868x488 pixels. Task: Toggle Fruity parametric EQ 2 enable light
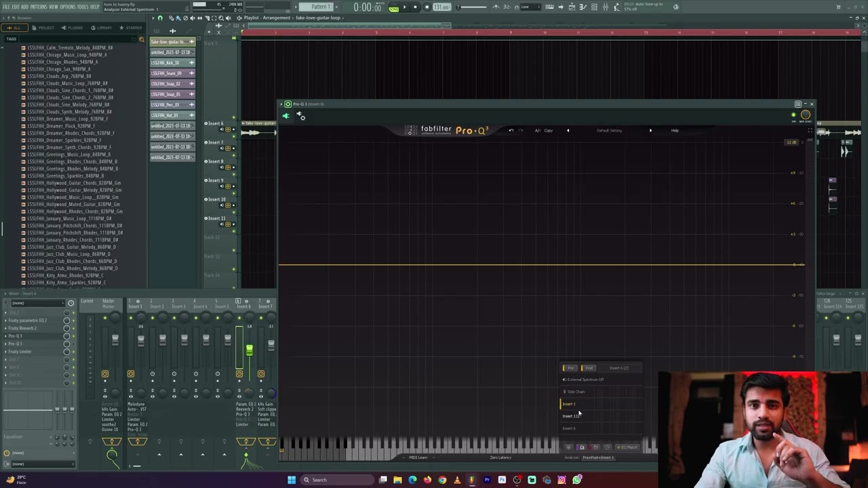73,320
